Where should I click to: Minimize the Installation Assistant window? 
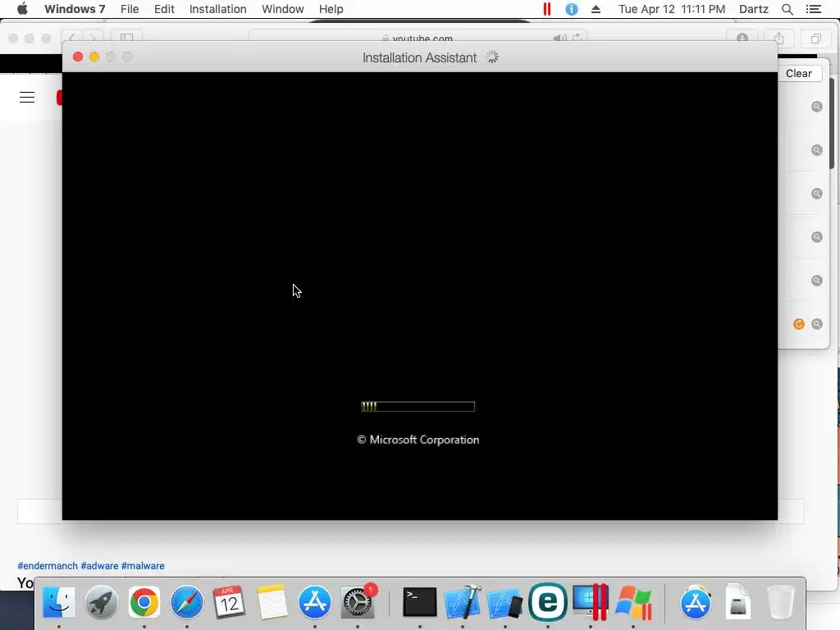click(94, 57)
